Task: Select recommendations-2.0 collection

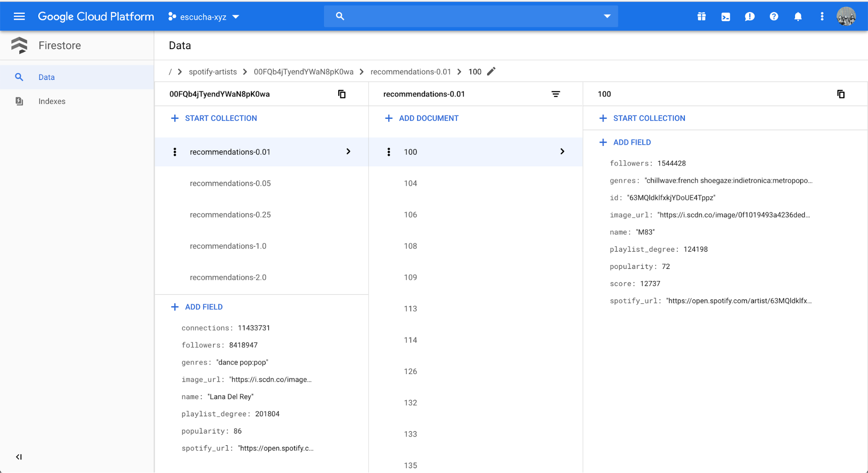Action: click(262, 277)
